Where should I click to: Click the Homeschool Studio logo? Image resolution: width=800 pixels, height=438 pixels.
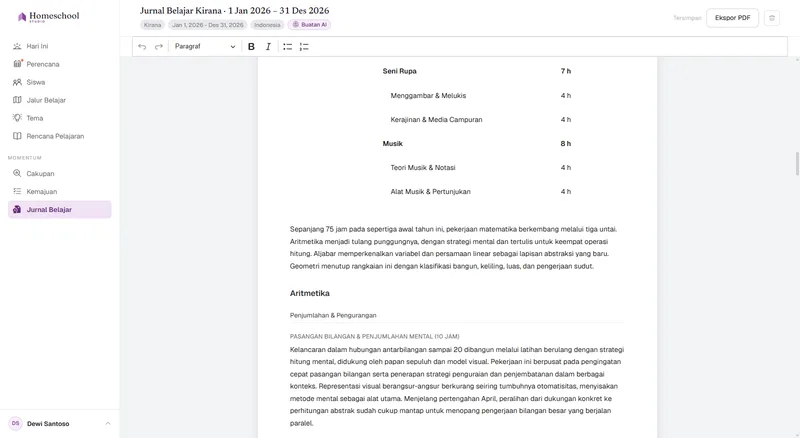click(49, 17)
